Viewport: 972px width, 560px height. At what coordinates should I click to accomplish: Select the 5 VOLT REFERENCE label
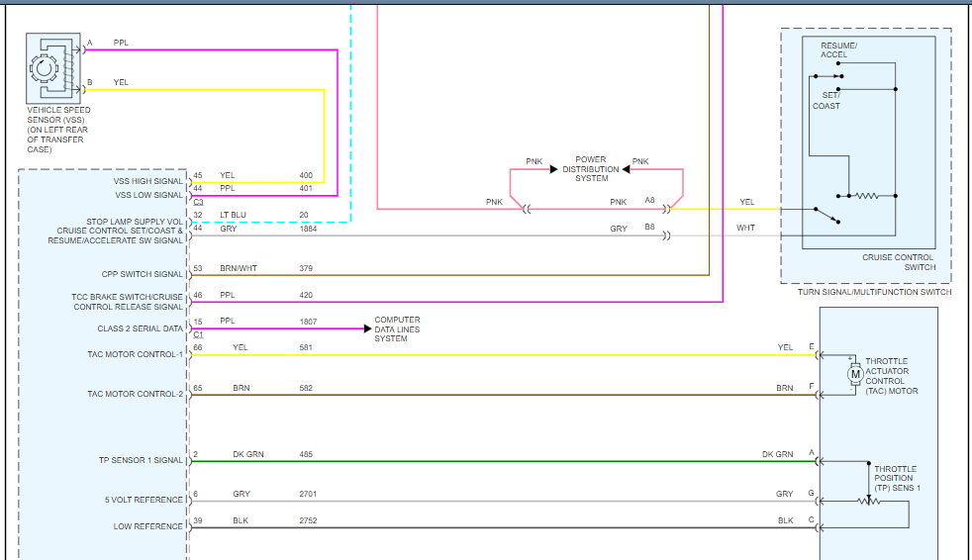tap(144, 500)
